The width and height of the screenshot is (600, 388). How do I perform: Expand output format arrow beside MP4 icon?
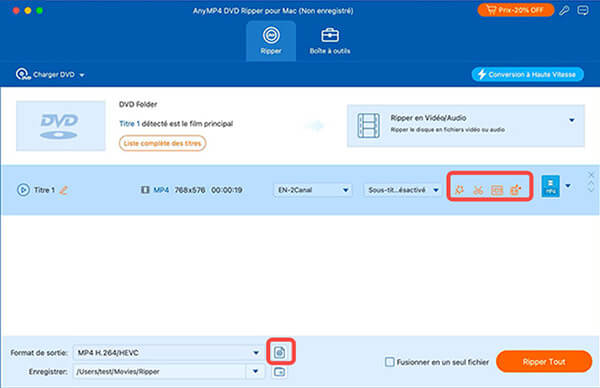[x=568, y=186]
